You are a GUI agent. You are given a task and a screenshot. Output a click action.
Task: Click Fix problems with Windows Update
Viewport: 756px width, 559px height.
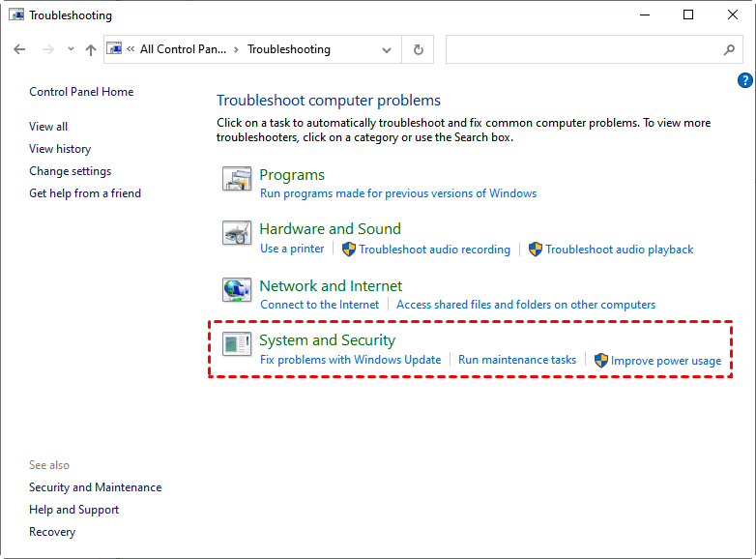coord(350,360)
